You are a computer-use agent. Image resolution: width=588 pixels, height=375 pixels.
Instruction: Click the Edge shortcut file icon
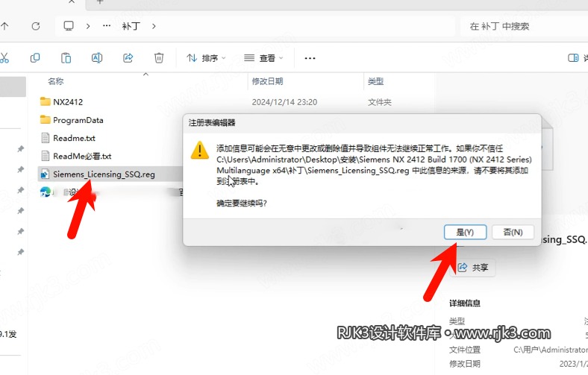46,192
